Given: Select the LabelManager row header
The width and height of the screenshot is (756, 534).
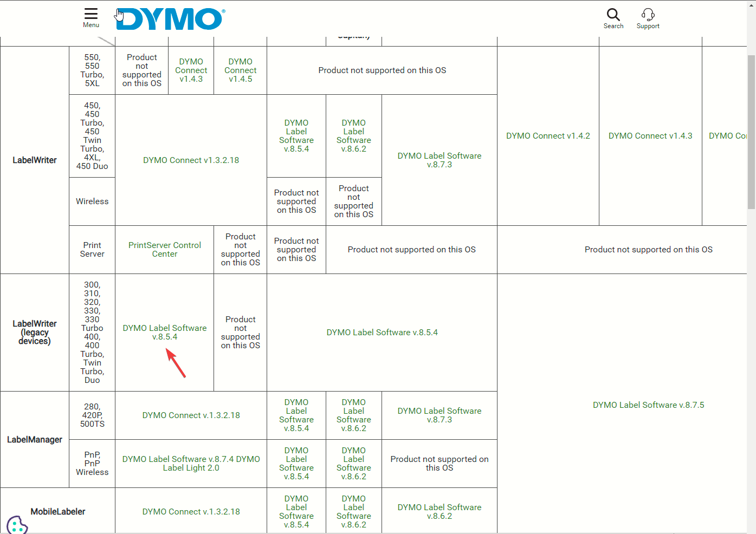Looking at the screenshot, I should pos(35,440).
